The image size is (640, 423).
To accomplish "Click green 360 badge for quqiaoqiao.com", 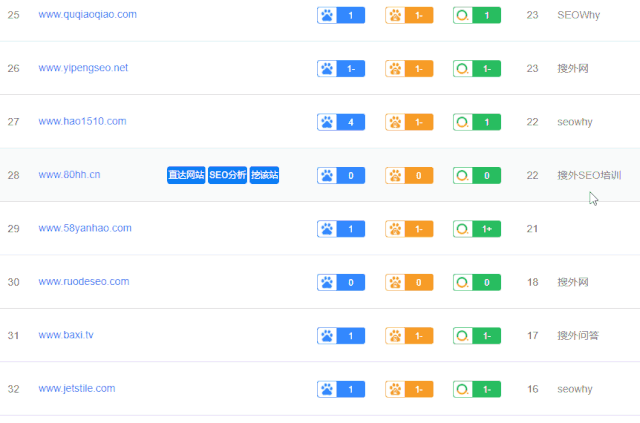I will [x=477, y=16].
